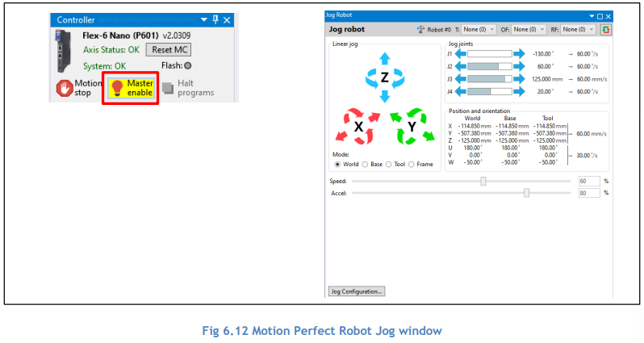Click the J2 joint position bar

(490, 66)
